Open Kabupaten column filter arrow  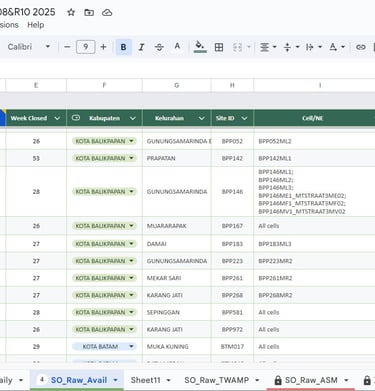coord(133,118)
